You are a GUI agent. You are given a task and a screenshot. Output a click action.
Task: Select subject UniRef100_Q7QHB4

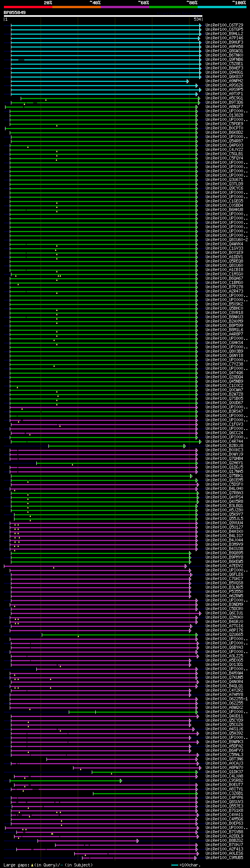pyautogui.click(x=224, y=459)
